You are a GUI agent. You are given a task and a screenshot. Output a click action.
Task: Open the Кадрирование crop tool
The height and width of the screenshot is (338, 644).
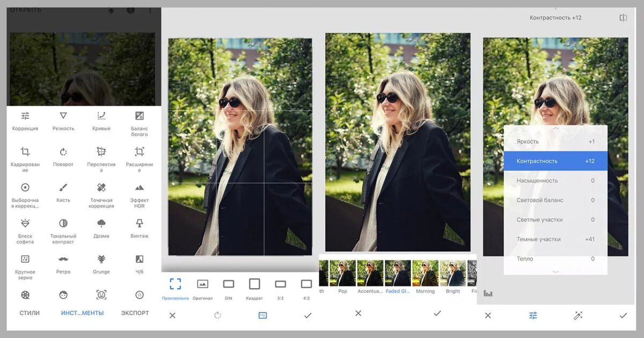[x=25, y=159]
